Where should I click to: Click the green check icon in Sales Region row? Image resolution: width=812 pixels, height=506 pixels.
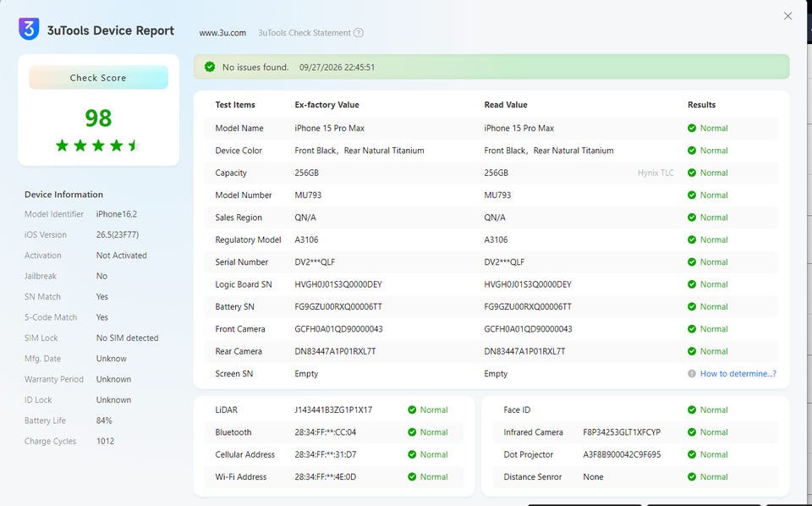[692, 217]
